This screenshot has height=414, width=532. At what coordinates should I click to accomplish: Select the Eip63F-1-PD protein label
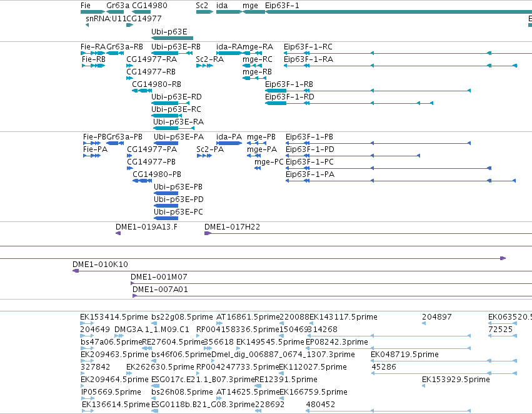(x=310, y=149)
